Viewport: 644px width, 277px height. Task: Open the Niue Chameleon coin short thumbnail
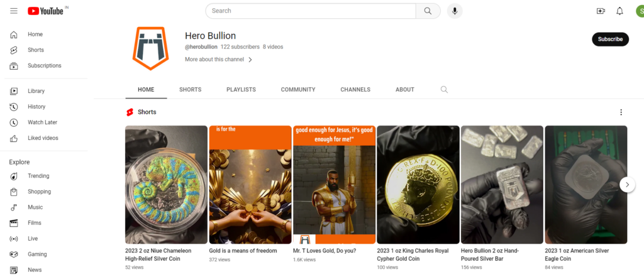click(166, 185)
